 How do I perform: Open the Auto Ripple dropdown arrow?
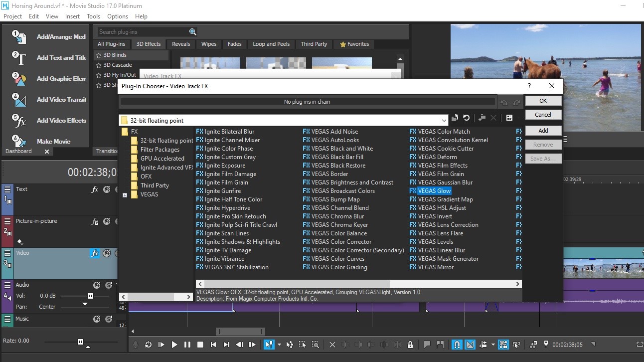click(x=493, y=345)
